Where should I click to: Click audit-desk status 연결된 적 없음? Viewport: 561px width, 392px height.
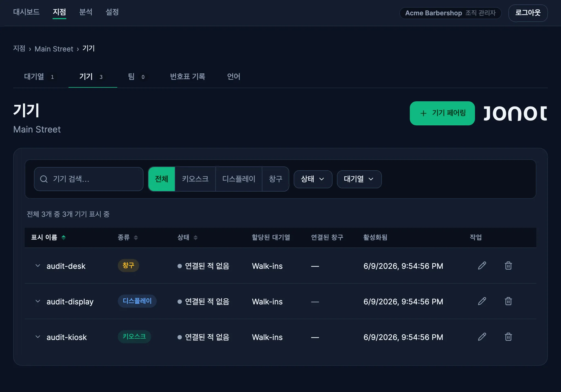(203, 266)
